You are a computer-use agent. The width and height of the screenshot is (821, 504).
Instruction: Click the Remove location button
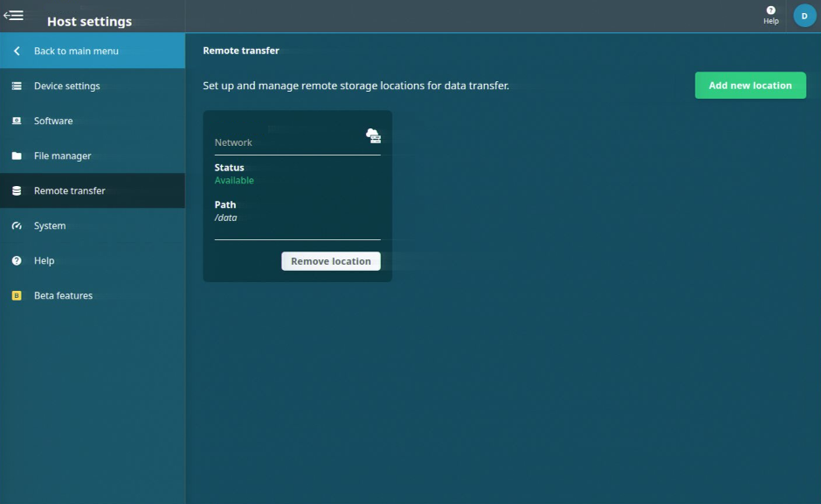point(330,260)
